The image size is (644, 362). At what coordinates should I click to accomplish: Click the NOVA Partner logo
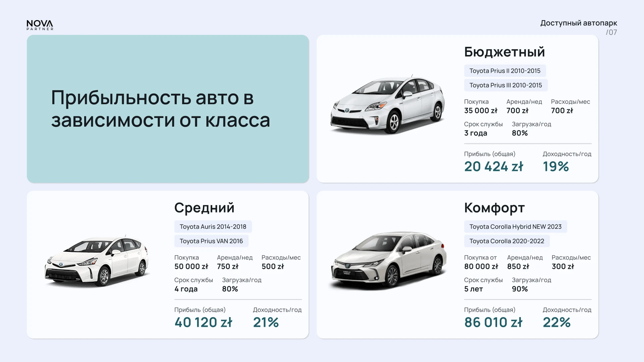point(40,25)
